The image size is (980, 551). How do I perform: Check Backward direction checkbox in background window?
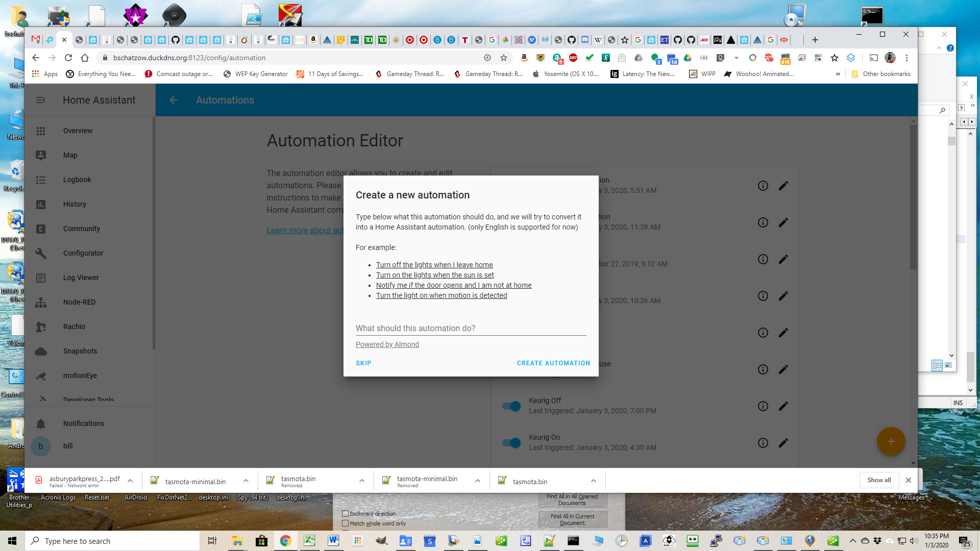pos(346,514)
